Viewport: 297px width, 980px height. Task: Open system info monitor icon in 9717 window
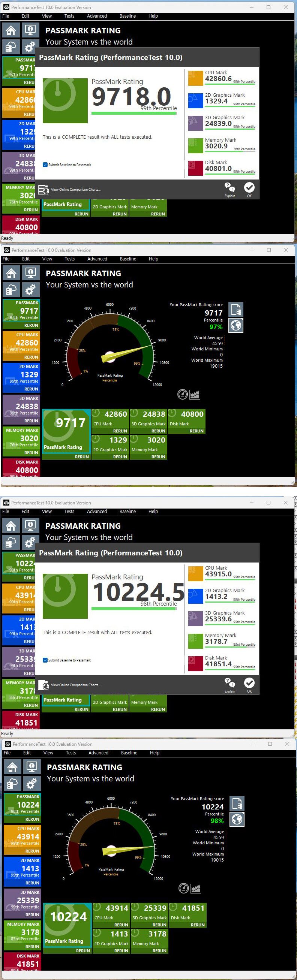coord(31,273)
